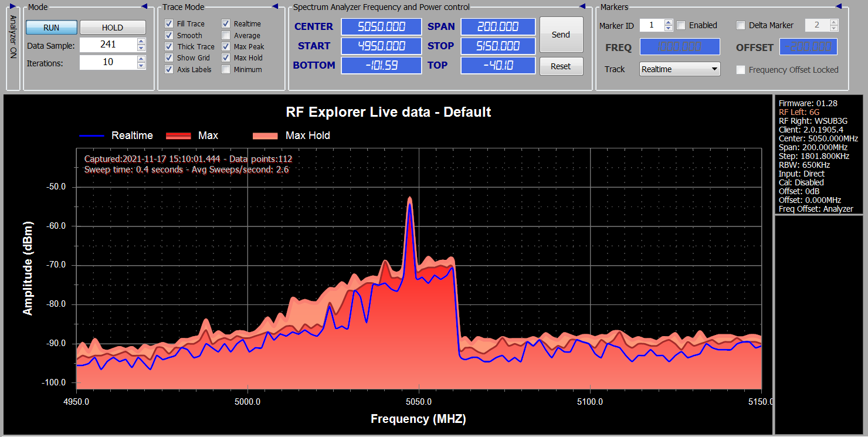Click the Reset button
The image size is (868, 437).
tap(561, 66)
